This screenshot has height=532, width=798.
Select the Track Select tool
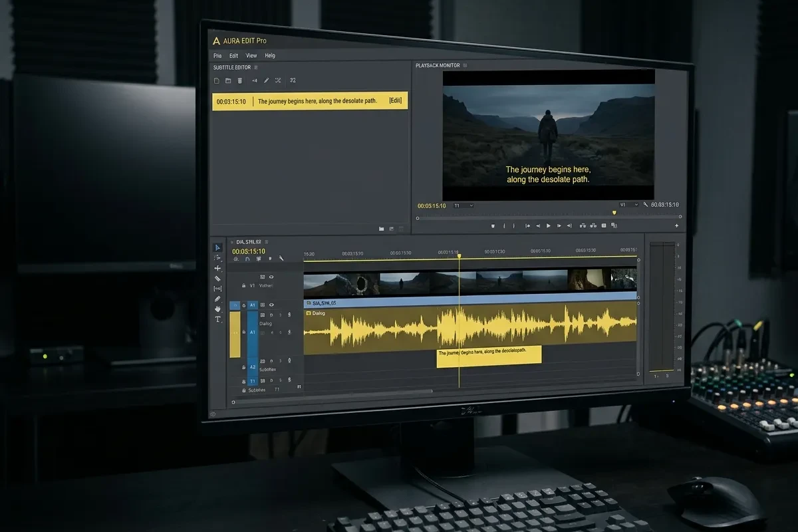[217, 257]
